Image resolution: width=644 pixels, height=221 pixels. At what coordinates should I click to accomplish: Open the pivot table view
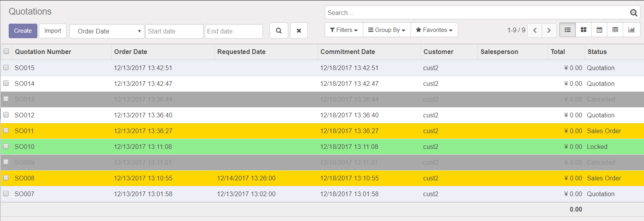pos(615,30)
